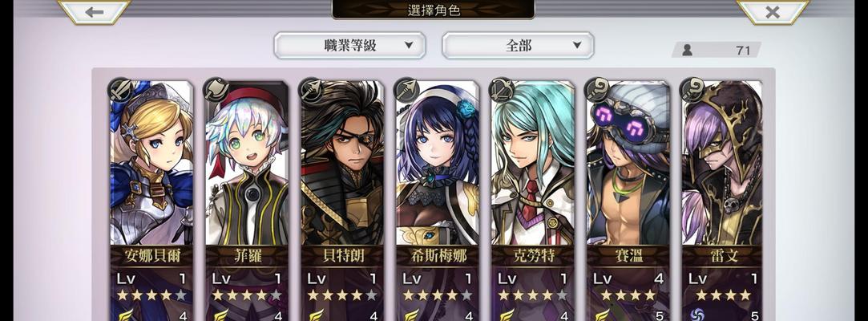Click the axe class icon on 菲羅
The height and width of the screenshot is (321, 868).
pyautogui.click(x=216, y=90)
